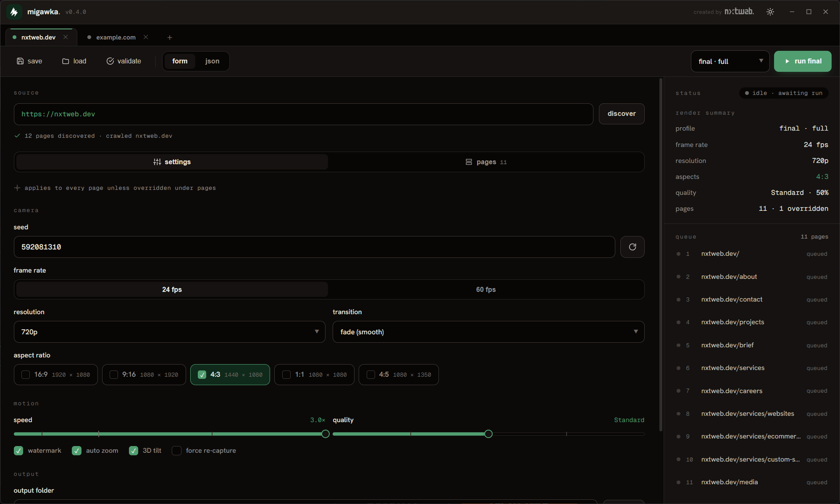Close the nxtweb.dev tab
Image resolution: width=840 pixels, height=504 pixels.
66,37
